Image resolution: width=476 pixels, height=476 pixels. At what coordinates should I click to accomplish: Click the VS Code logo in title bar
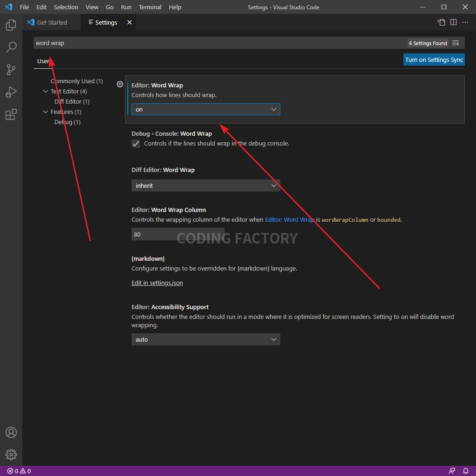pyautogui.click(x=8, y=7)
